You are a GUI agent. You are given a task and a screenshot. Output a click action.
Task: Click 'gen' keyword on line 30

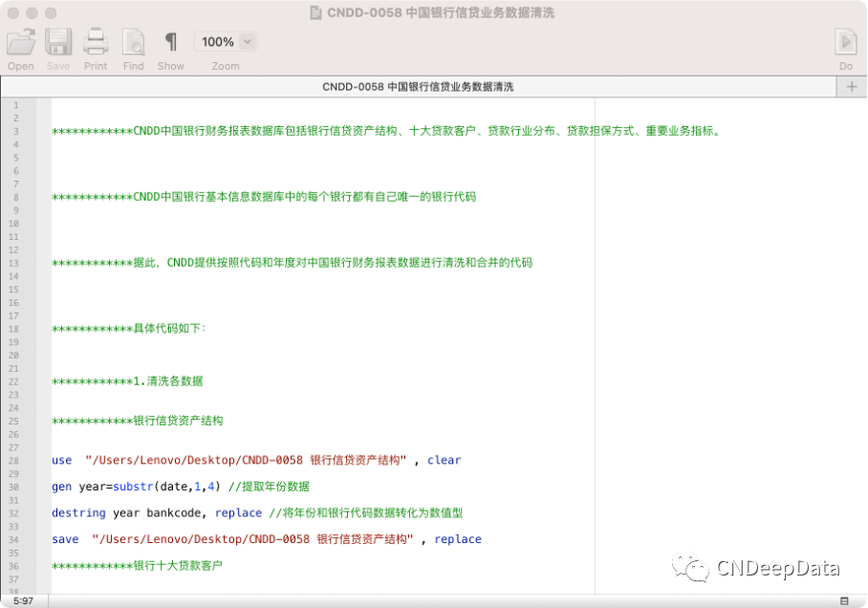click(61, 487)
